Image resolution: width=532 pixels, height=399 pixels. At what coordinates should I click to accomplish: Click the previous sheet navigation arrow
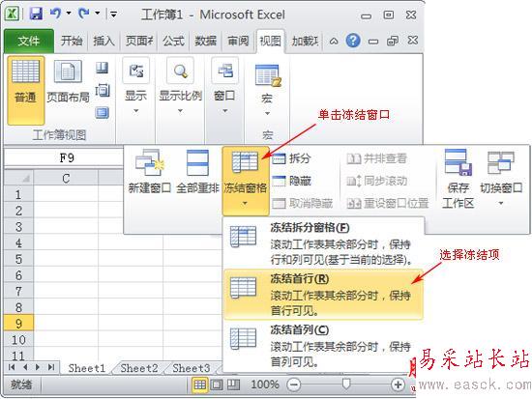pos(25,367)
